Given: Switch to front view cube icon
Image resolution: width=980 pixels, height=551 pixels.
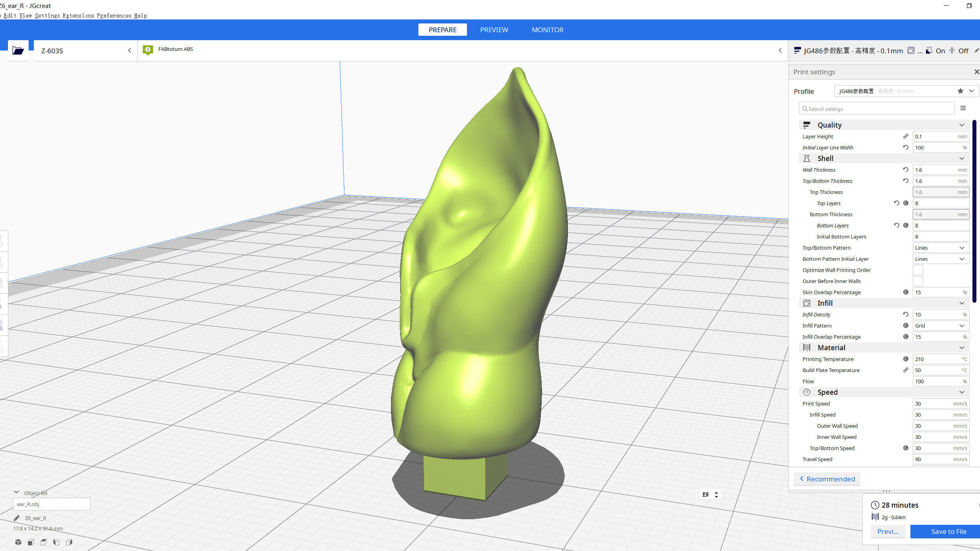Looking at the screenshot, I should point(31,542).
